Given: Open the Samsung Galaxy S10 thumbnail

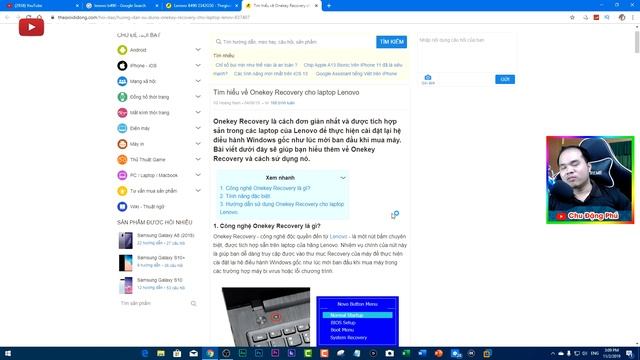Looking at the screenshot, I should (x=126, y=285).
